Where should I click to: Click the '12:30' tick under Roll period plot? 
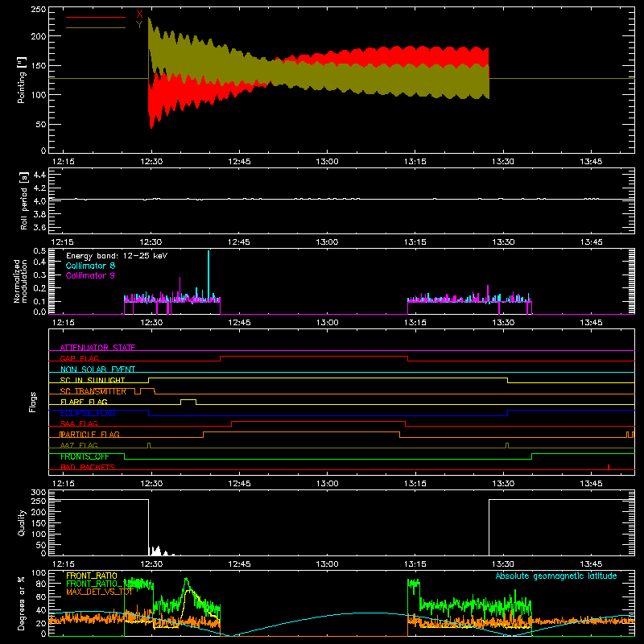tap(151, 242)
